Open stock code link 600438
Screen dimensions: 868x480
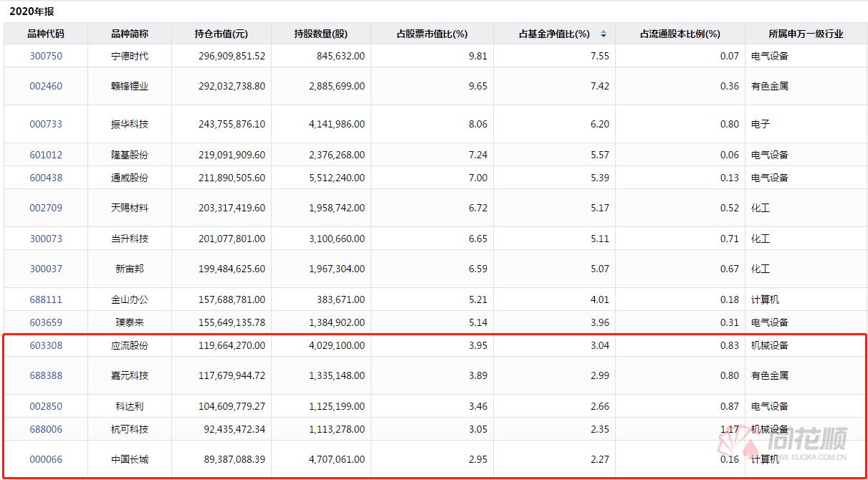pos(46,178)
